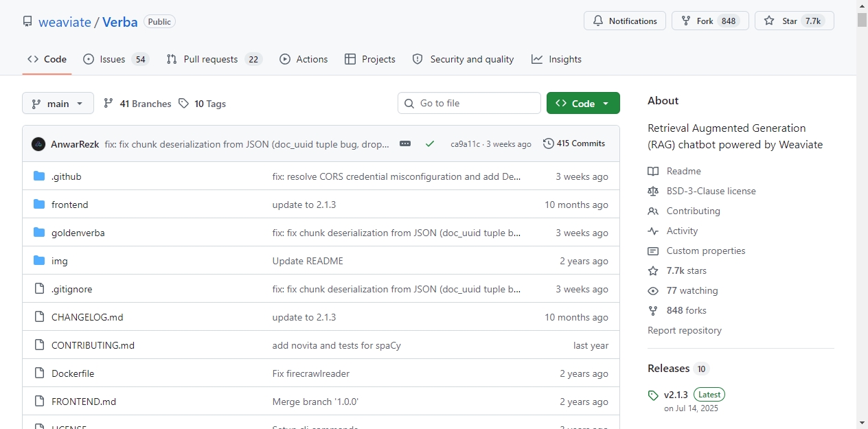Fork the repository

710,21
